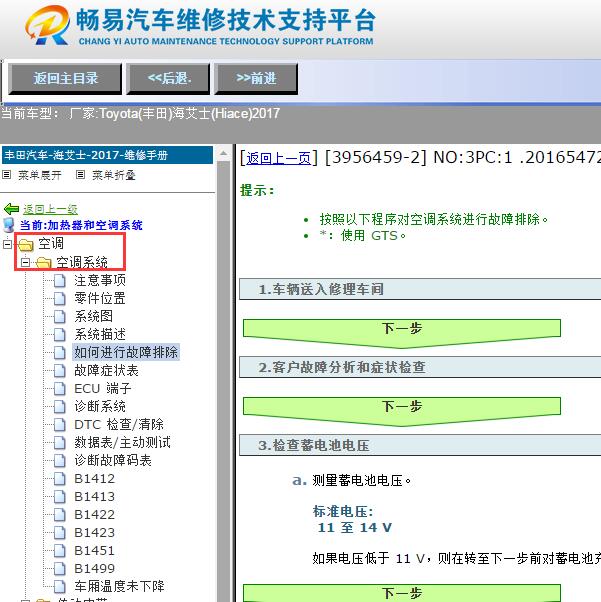
Task: Click the document icon beside B1451
Action: click(x=60, y=551)
